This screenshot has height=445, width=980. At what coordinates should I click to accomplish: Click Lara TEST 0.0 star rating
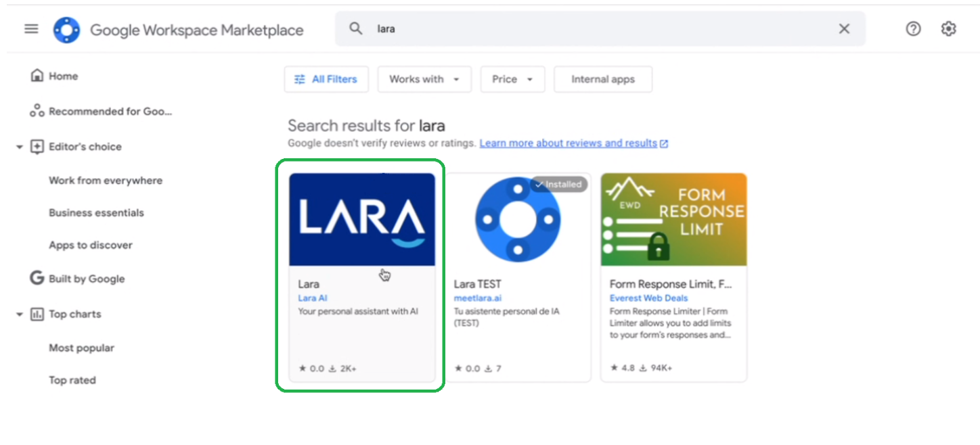[x=468, y=369]
